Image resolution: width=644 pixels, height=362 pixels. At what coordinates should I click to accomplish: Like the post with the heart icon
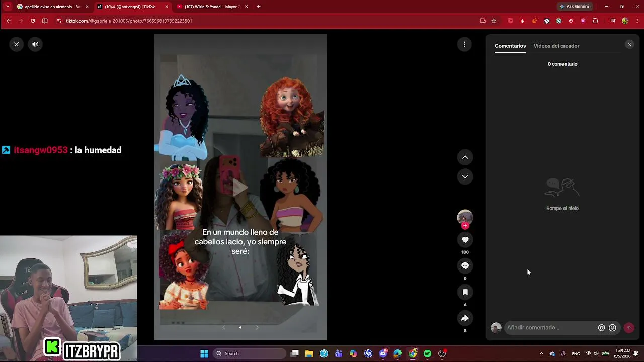coord(465,240)
